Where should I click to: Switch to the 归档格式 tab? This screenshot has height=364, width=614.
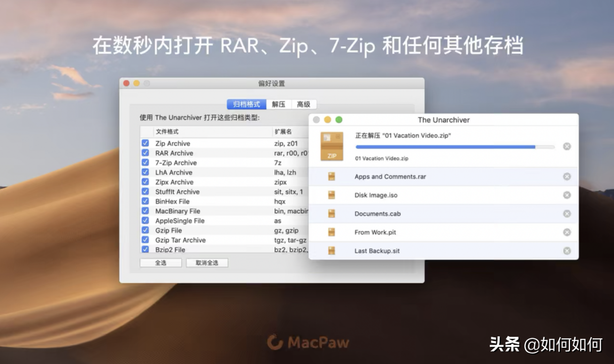point(247,104)
